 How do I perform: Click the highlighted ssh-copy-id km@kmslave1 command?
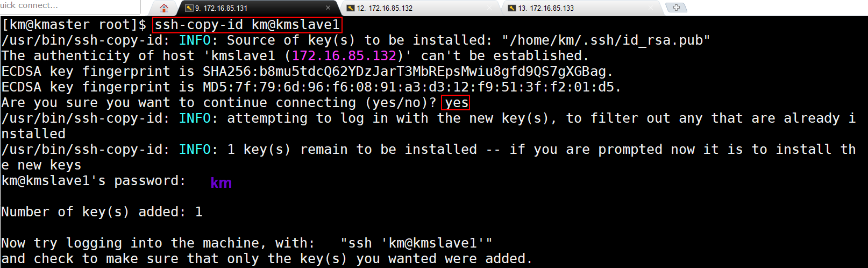click(247, 25)
